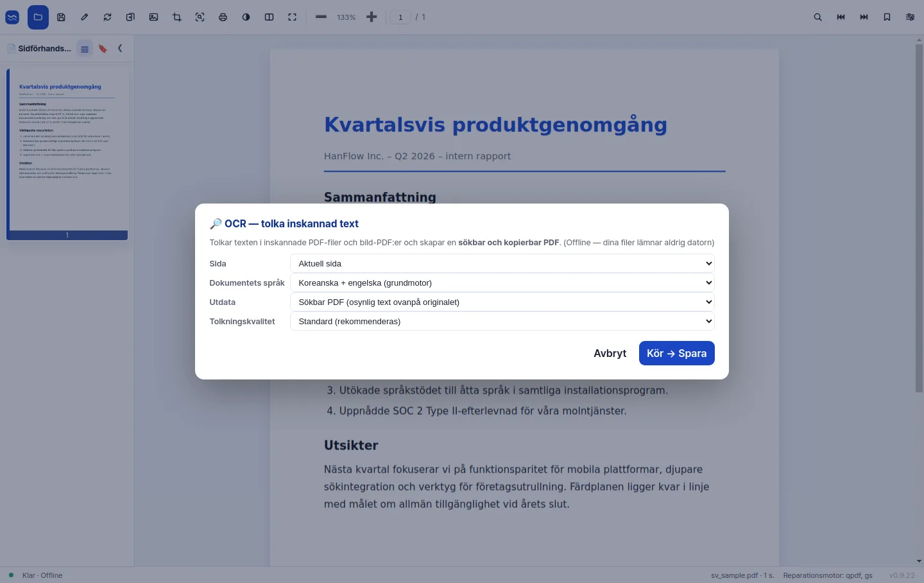Zoom in with the plus icon
Viewport: 924px width, 583px height.
pos(372,17)
